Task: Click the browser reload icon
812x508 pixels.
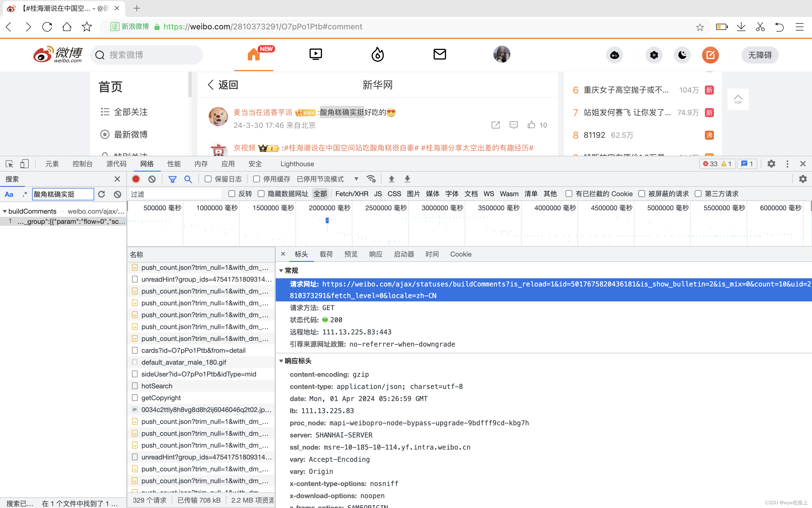Action: coord(47,27)
